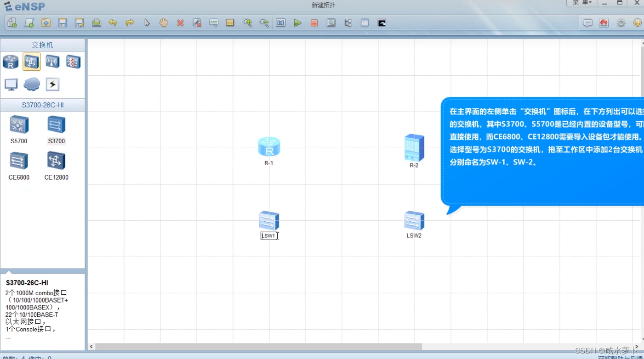Zoom in on the canvas
Screen dimensions: 644x359
(x=248, y=22)
